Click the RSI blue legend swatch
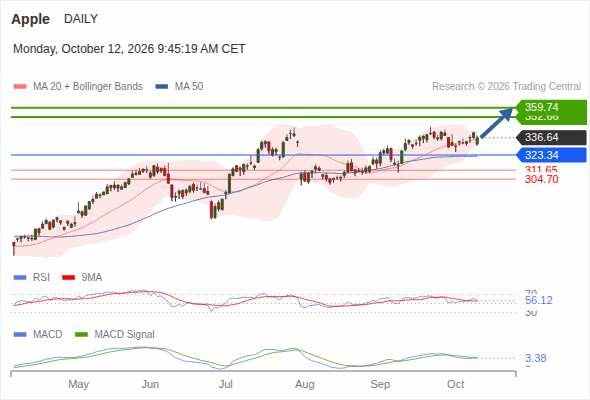The height and width of the screenshot is (400, 590). [x=20, y=278]
